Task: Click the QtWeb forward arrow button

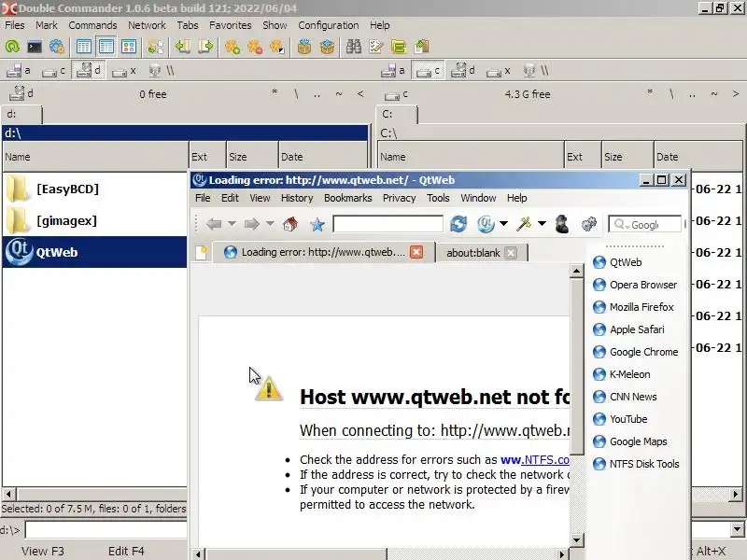Action: coord(251,224)
